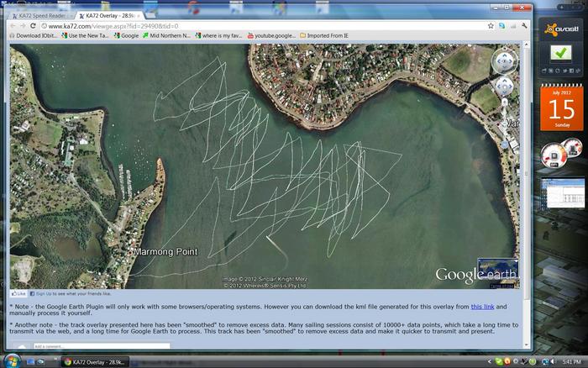Click the Add a comment text field

[x=101, y=346]
